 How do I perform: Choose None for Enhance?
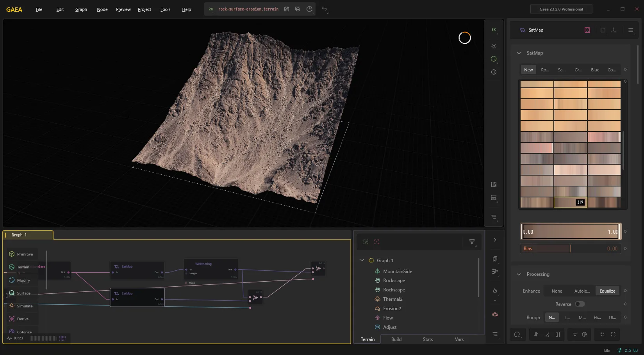(x=557, y=291)
